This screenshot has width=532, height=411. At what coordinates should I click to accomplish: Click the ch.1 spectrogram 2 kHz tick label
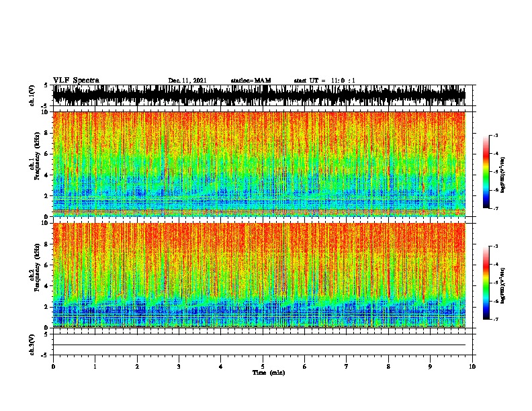pyautogui.click(x=47, y=195)
